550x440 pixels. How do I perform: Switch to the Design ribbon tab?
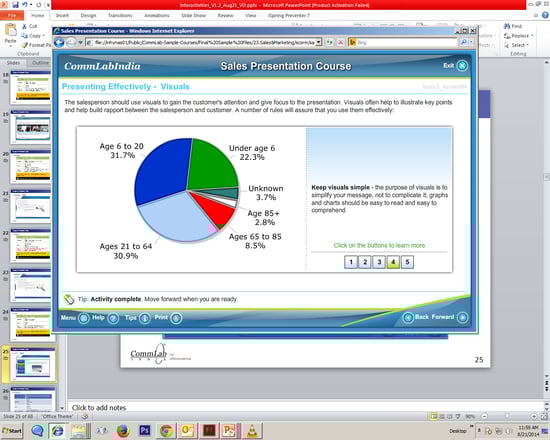coord(88,15)
